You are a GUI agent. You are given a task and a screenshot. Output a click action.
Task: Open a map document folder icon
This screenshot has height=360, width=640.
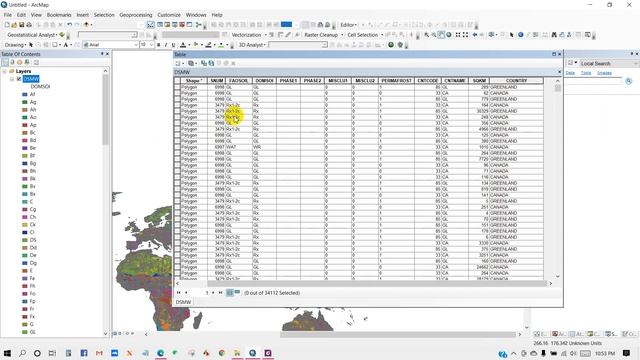point(14,25)
